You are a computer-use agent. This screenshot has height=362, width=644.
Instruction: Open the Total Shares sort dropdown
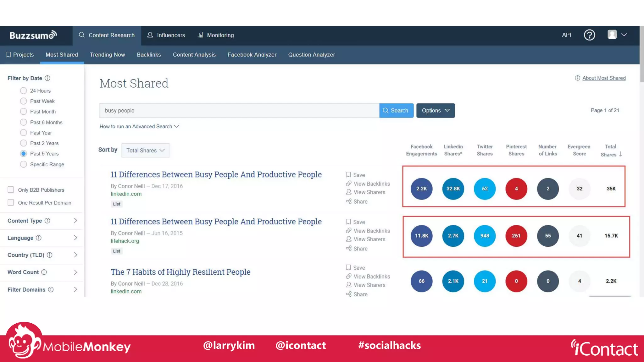[145, 151]
